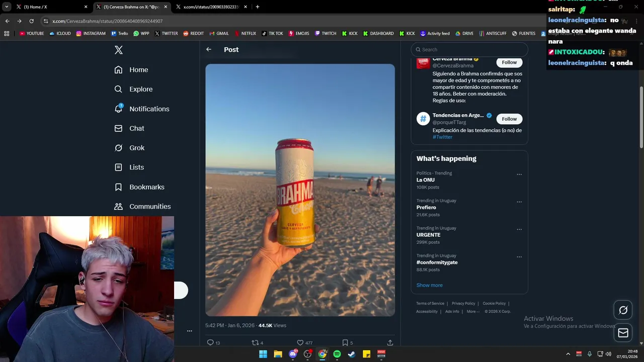The height and width of the screenshot is (362, 644).
Task: Reload the current page
Action: click(31, 21)
